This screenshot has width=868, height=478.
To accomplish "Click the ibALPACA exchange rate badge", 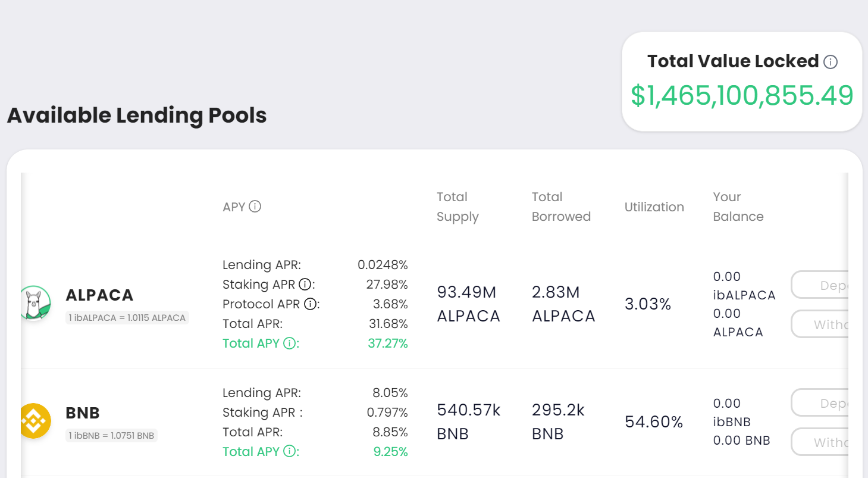I will pyautogui.click(x=127, y=318).
